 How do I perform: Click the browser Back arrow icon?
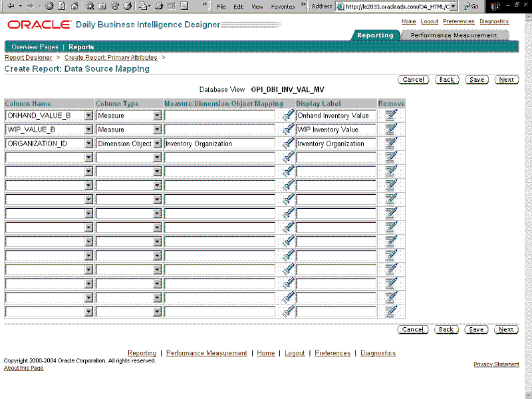[x=11, y=6]
